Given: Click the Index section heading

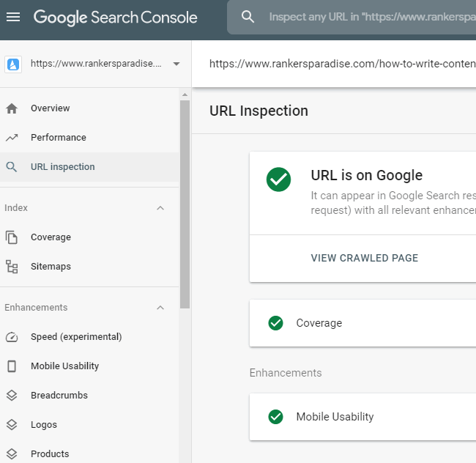Looking at the screenshot, I should 16,208.
